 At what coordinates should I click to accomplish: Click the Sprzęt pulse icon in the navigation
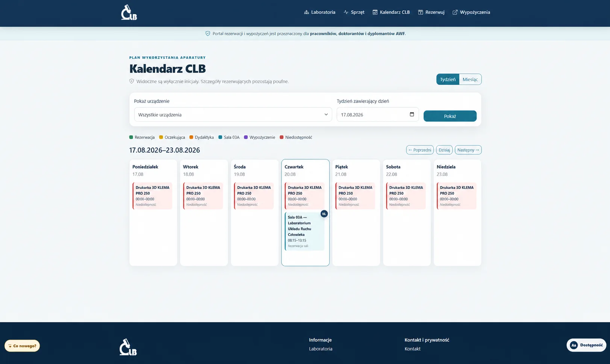tap(346, 12)
